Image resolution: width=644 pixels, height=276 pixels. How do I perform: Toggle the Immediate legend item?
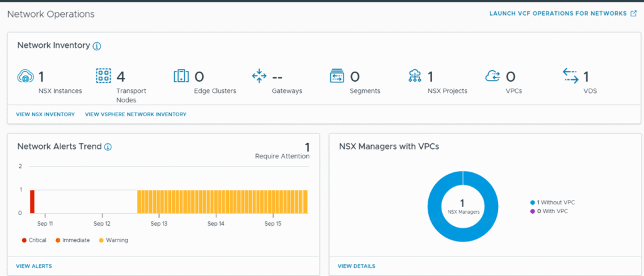72,240
